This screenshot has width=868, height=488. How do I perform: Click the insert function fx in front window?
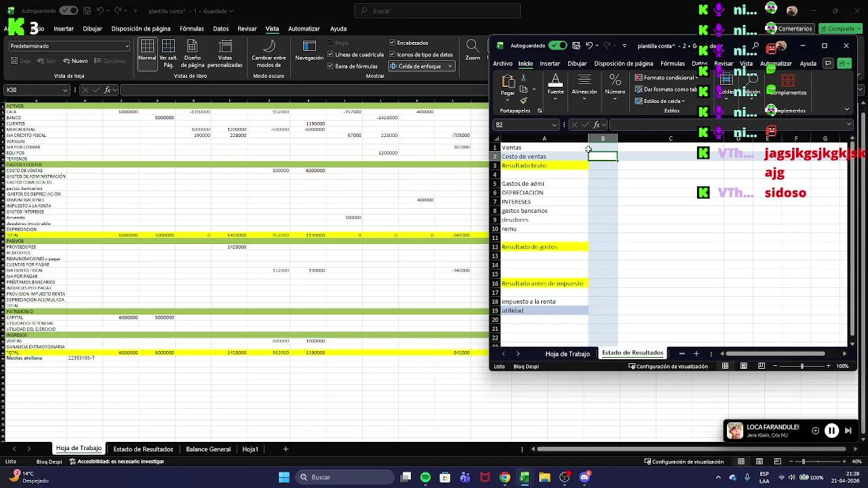tap(597, 125)
